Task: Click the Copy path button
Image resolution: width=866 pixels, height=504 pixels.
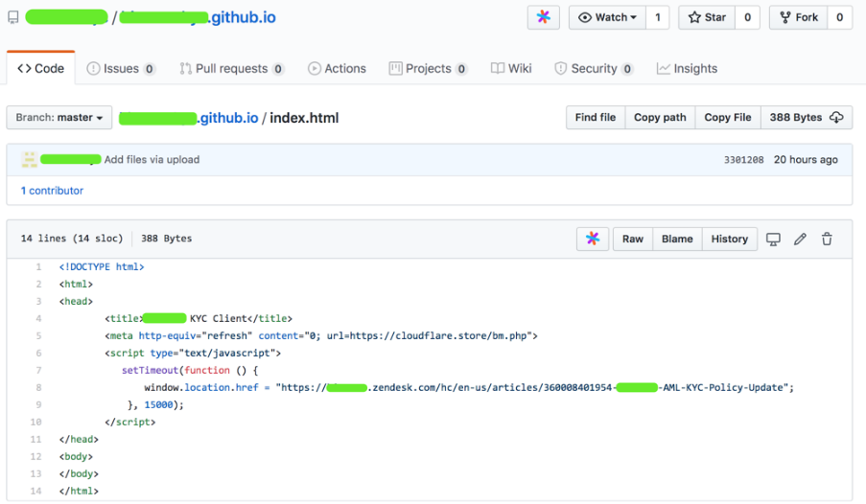Action: tap(660, 118)
